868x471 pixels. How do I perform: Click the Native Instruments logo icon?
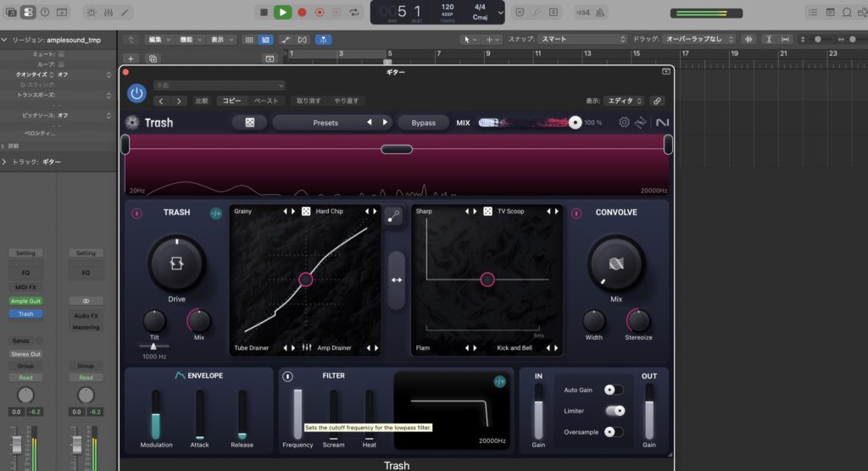tap(662, 122)
